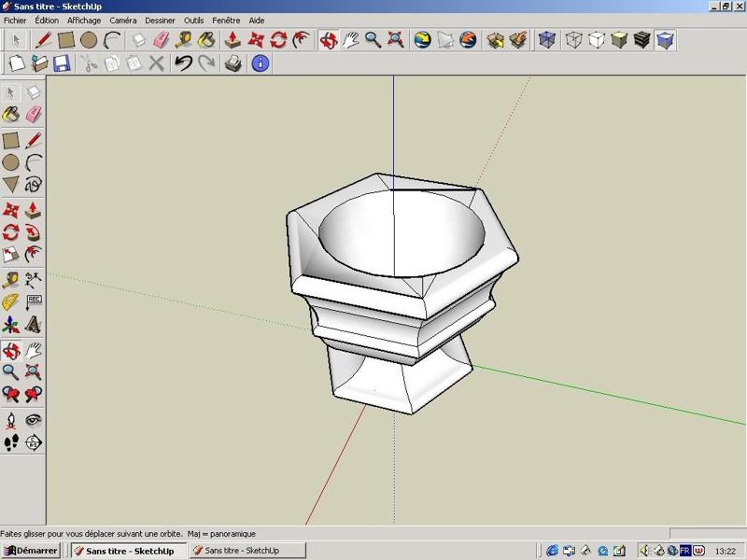The width and height of the screenshot is (747, 560).
Task: Activate the Walk tool footprints icon
Action: [x=11, y=442]
